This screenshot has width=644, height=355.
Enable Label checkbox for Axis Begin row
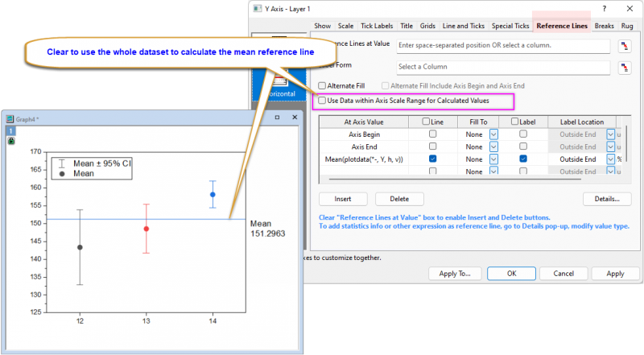522,134
